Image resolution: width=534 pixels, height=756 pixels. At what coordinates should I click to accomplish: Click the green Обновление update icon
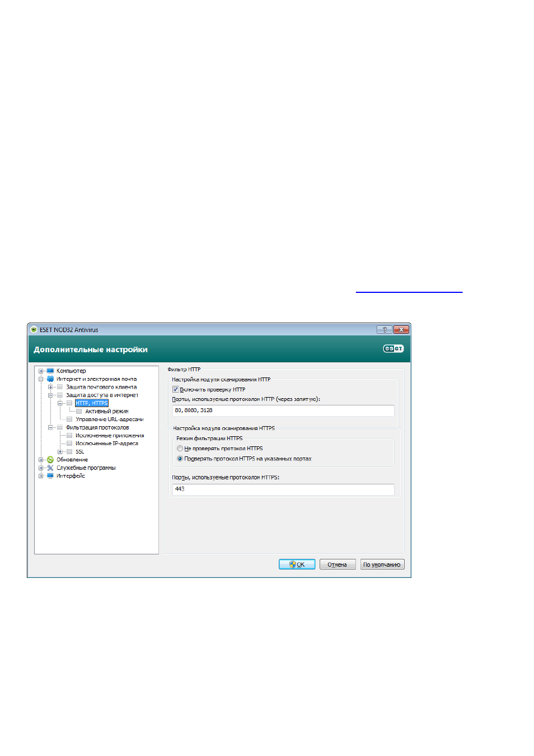coord(50,460)
